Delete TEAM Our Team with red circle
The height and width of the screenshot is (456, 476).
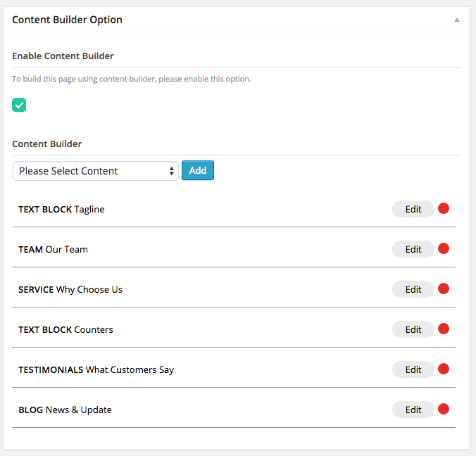[x=444, y=249]
